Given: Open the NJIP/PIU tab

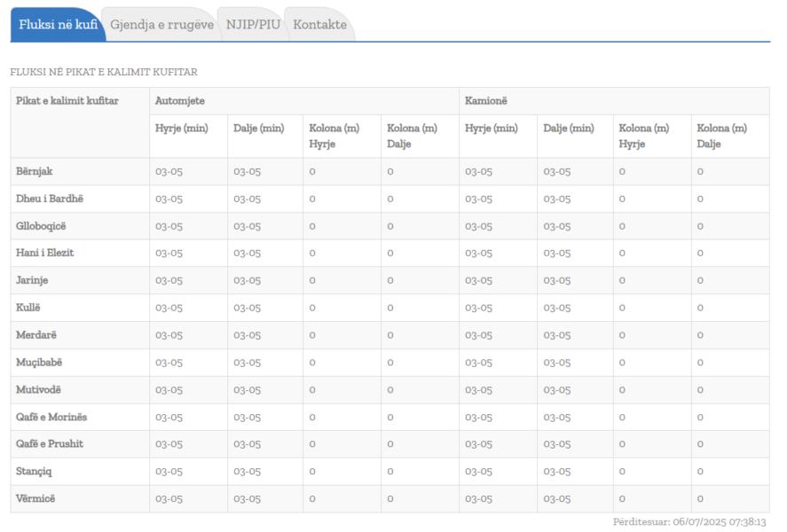Looking at the screenshot, I should [253, 25].
